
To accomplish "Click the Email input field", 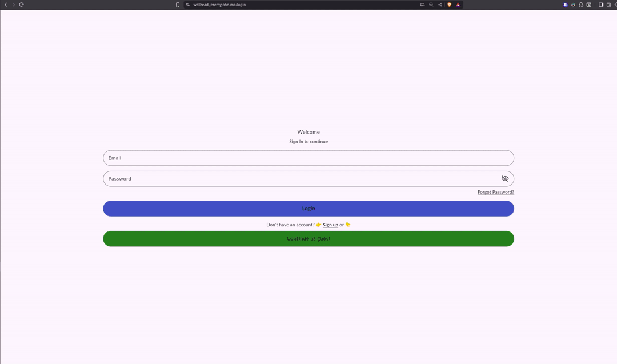I will [x=308, y=158].
